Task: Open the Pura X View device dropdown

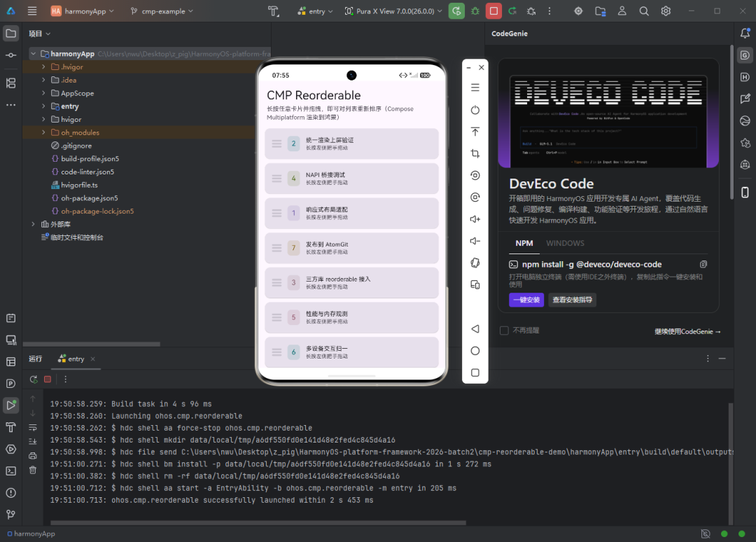Action: click(x=393, y=11)
